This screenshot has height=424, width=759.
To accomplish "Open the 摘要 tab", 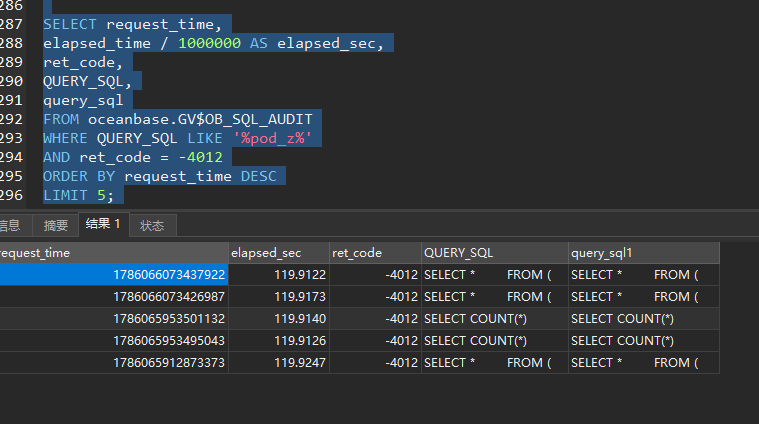I will tap(56, 226).
